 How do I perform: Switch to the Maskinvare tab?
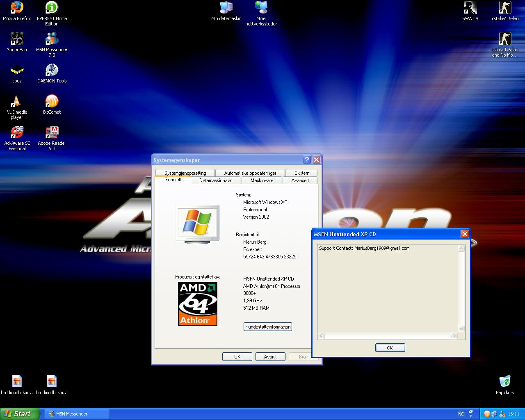262,180
